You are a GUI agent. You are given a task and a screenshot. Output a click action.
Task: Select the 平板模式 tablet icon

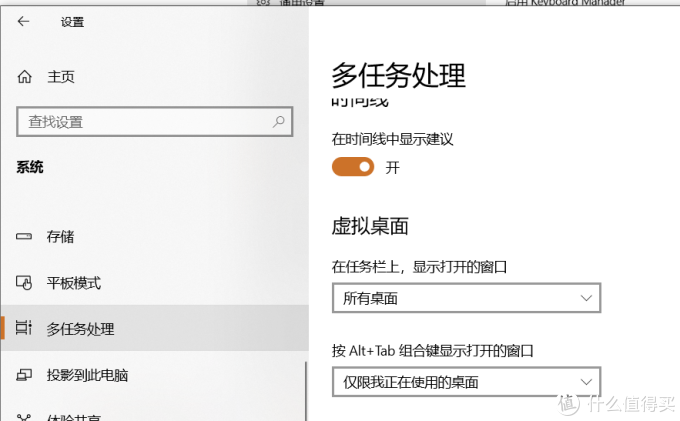[x=24, y=283]
